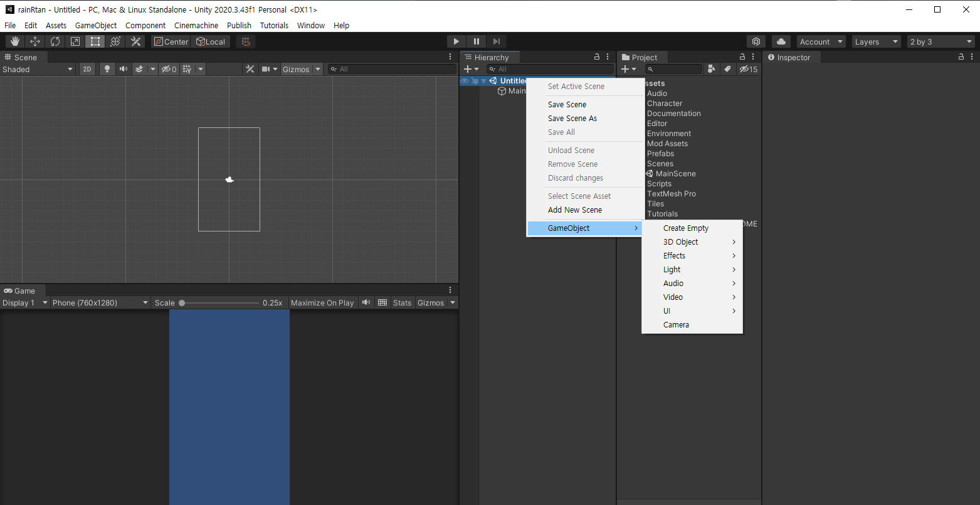
Task: Open the Layers dropdown
Action: click(x=877, y=41)
